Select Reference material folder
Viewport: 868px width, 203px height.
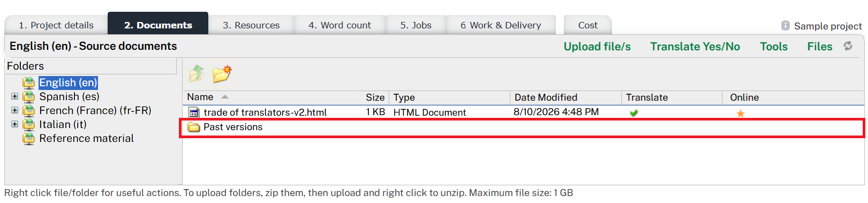click(86, 138)
